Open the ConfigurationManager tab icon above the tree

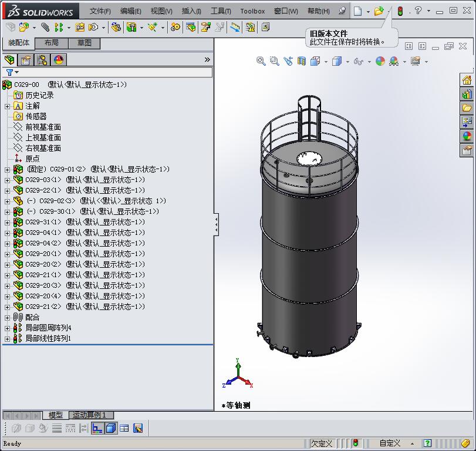pos(41,59)
